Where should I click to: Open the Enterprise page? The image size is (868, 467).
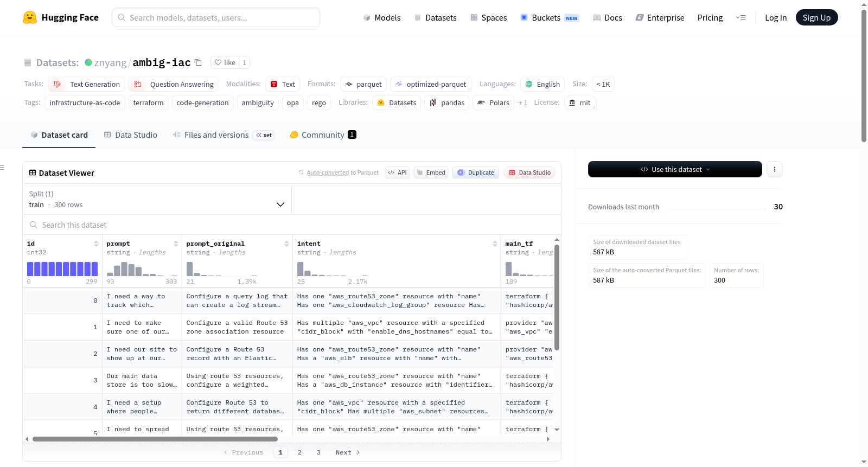tap(660, 17)
